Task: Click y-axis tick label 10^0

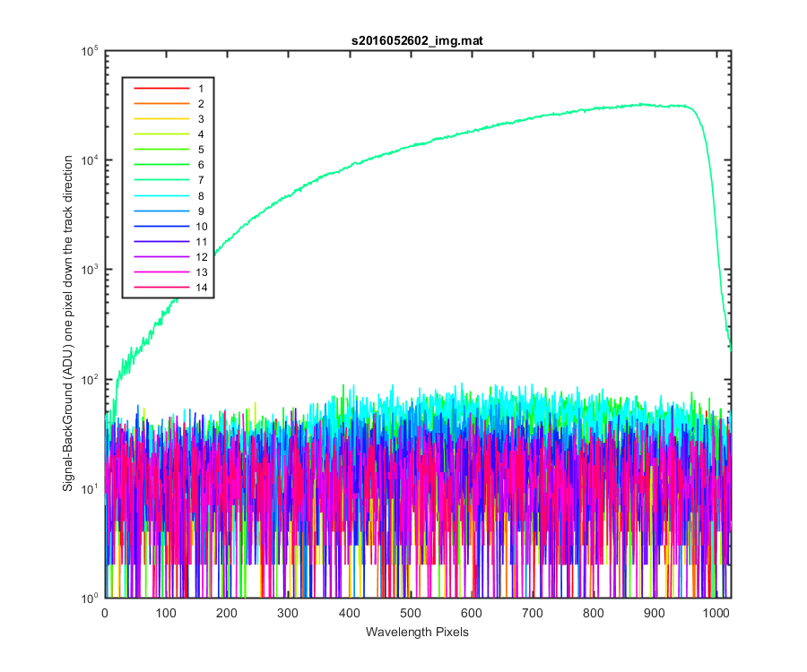Action: pyautogui.click(x=90, y=599)
